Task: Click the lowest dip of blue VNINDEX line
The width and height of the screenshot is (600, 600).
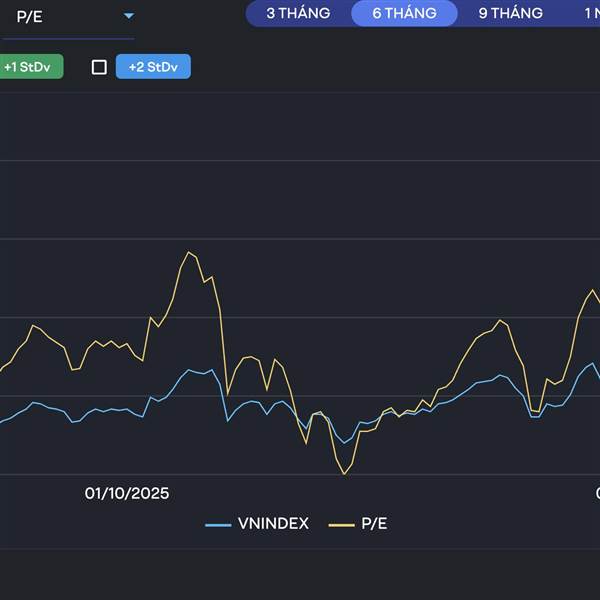Action: click(x=345, y=442)
